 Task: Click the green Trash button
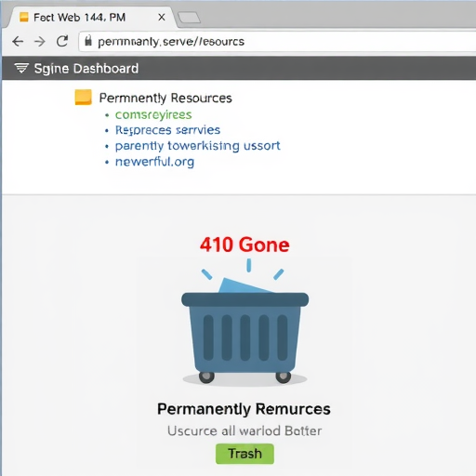pos(245,454)
